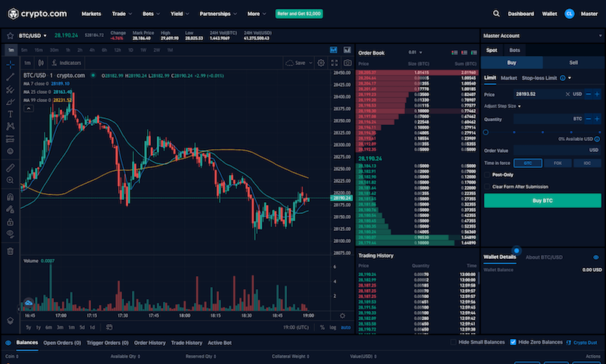
Task: Open the Master Account dropdown
Action: pos(542,36)
